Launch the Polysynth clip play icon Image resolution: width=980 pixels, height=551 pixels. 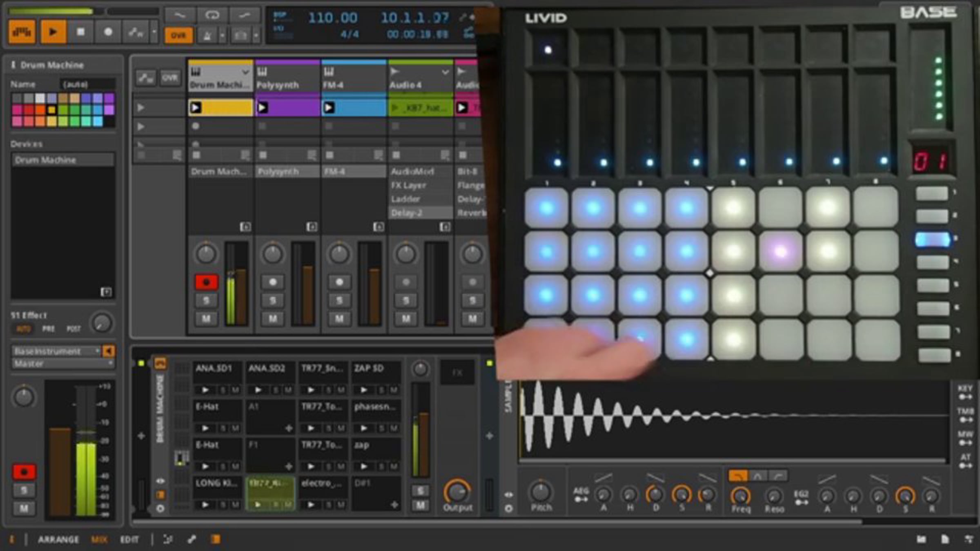262,108
